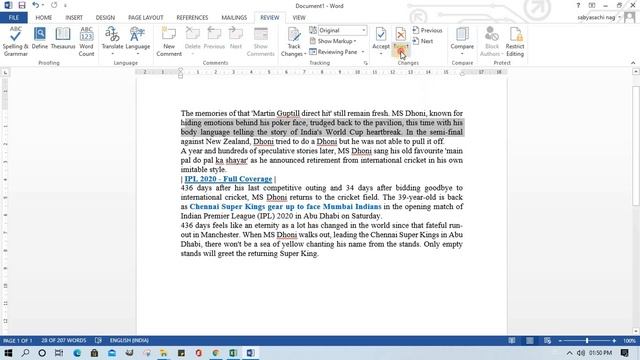
Task: Open the Compare documents menu
Action: [462, 41]
